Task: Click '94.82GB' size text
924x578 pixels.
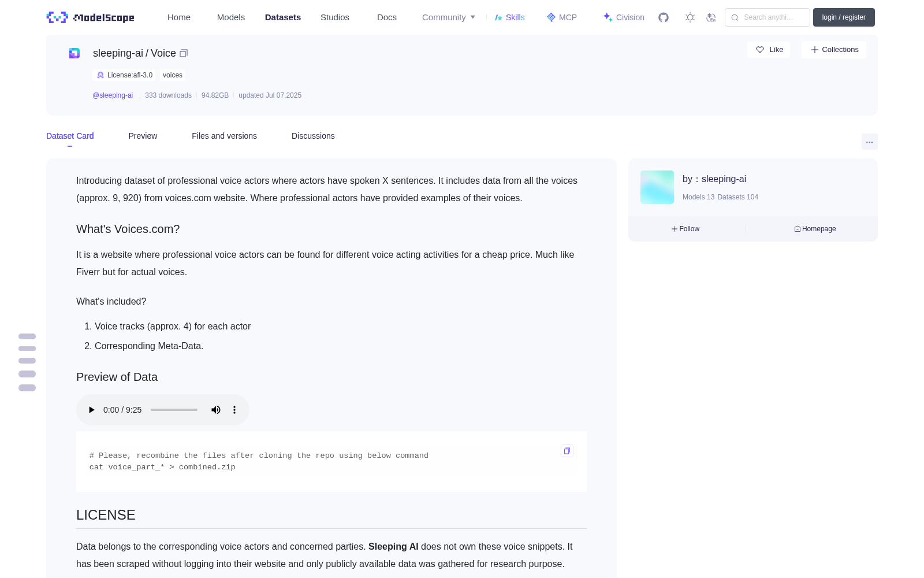Action: click(x=215, y=95)
